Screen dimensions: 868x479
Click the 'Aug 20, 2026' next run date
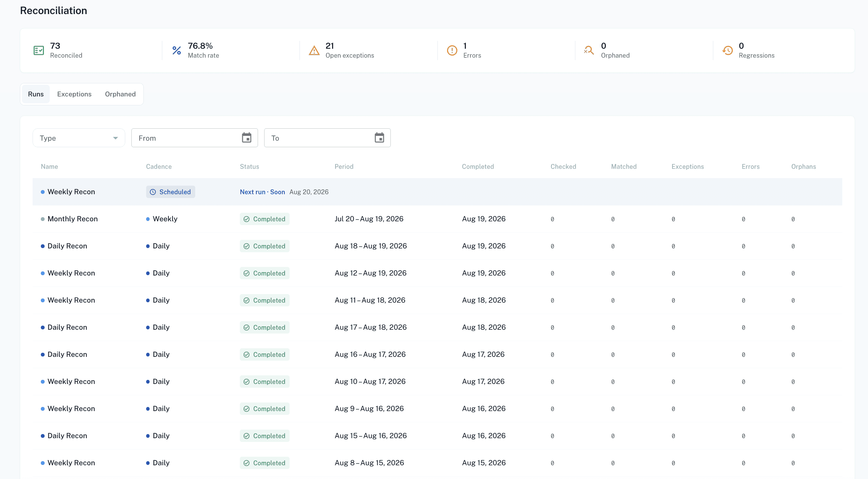coord(309,192)
